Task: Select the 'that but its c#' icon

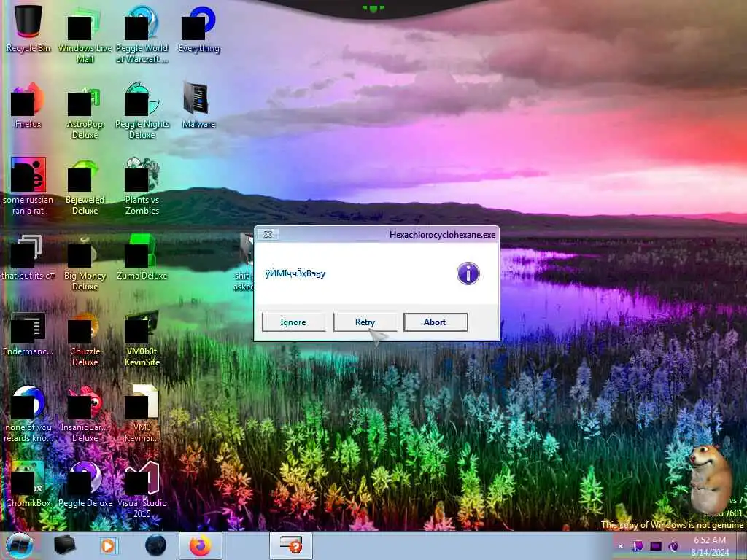Action: tap(28, 257)
